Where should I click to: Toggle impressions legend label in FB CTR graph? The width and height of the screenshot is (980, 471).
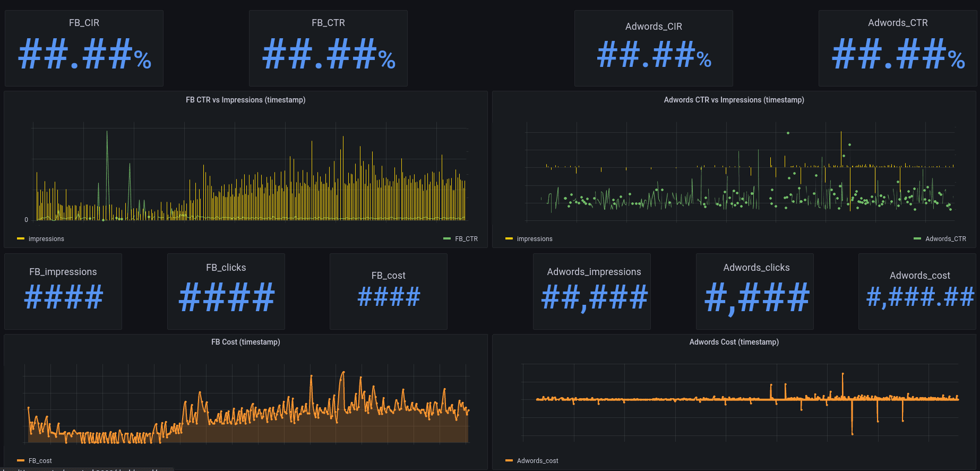pos(46,239)
